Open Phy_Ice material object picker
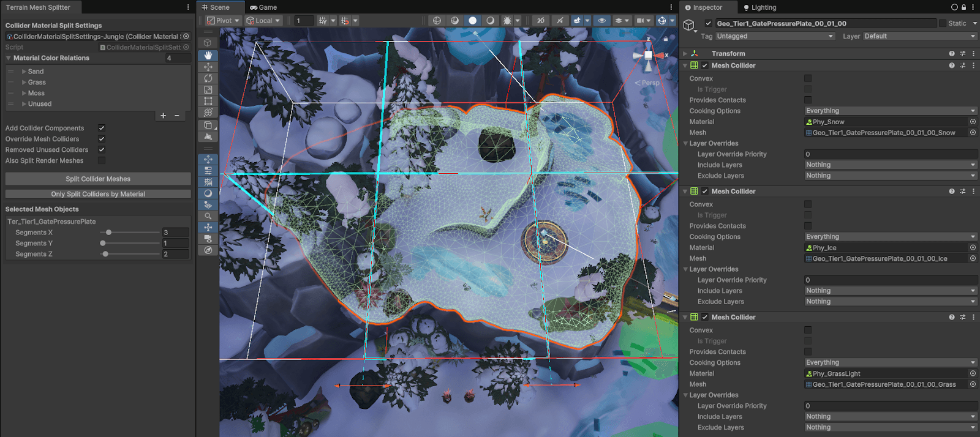Viewport: 980px width, 437px height. (x=973, y=248)
